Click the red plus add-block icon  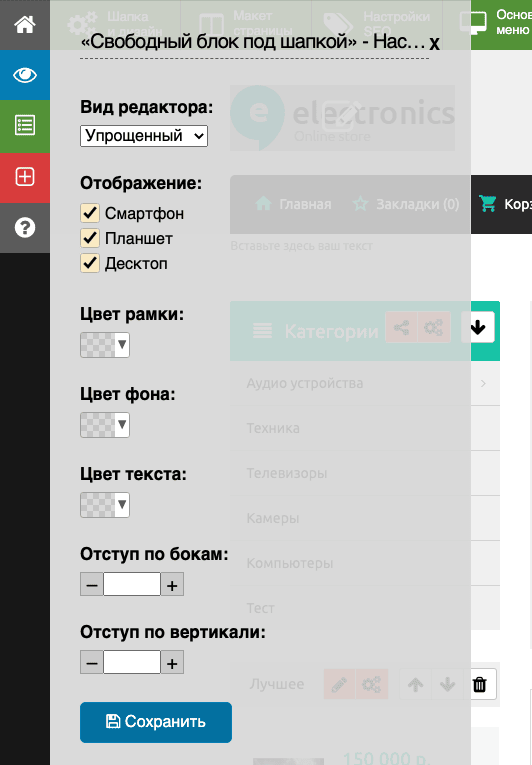point(24,177)
